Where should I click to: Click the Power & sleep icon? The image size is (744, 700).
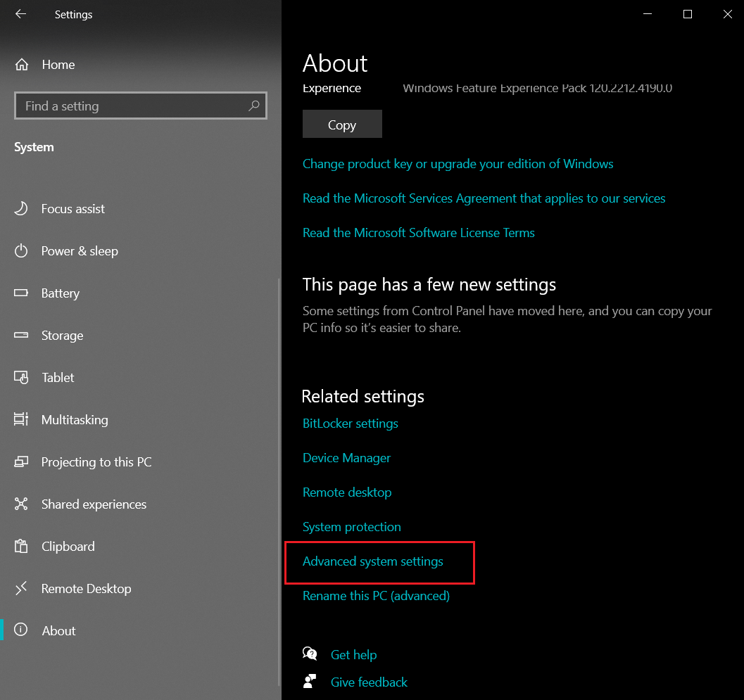tap(22, 250)
